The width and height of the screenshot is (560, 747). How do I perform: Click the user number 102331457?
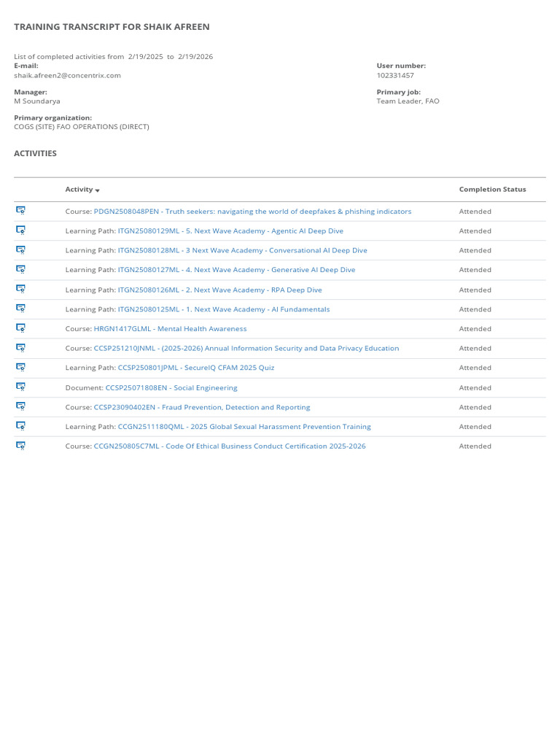[395, 75]
